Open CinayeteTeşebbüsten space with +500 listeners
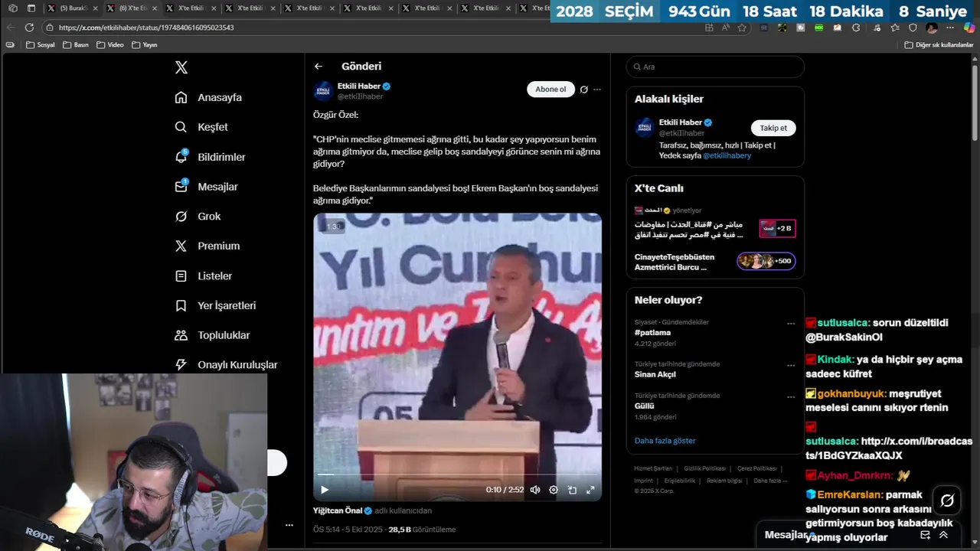The image size is (980, 551). click(x=715, y=262)
